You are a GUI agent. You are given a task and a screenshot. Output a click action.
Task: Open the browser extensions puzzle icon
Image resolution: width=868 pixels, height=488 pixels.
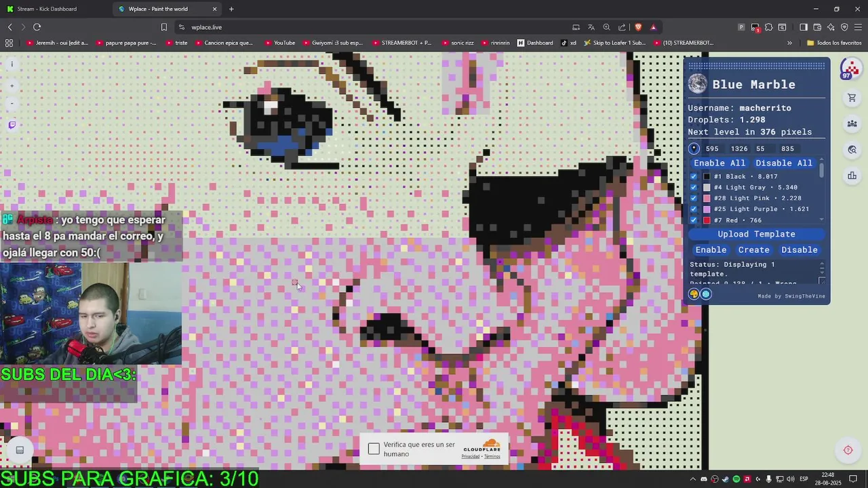pos(768,27)
